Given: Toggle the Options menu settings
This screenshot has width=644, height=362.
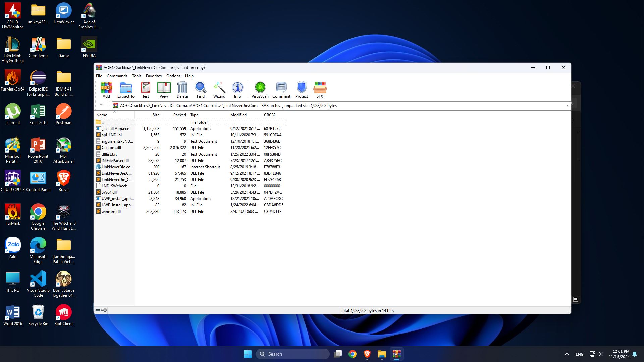Looking at the screenshot, I should coord(173,75).
